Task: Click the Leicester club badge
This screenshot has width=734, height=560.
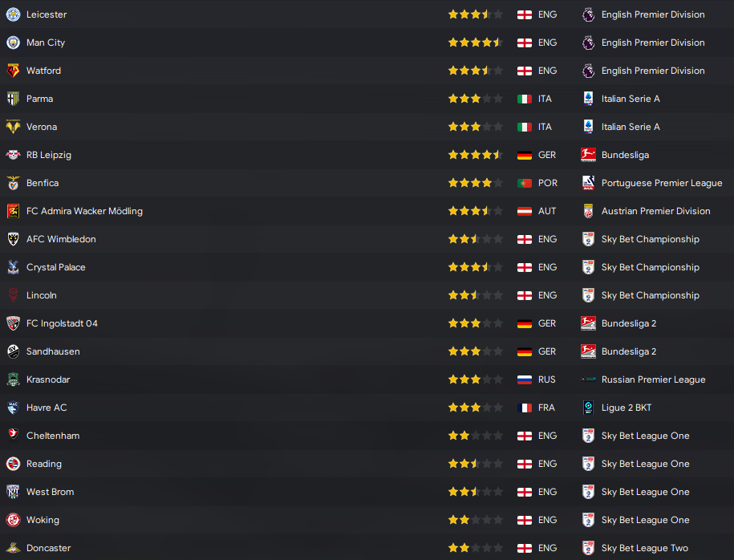Action: (x=13, y=14)
